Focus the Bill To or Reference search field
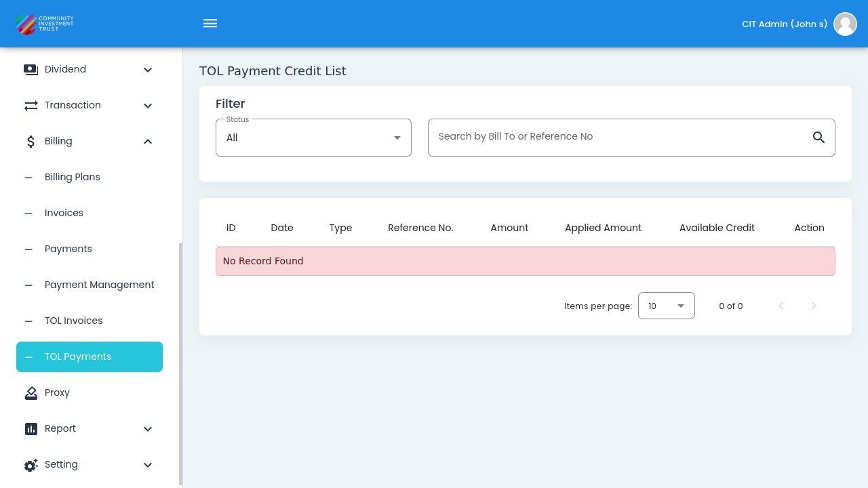This screenshot has width=868, height=488. tap(617, 137)
